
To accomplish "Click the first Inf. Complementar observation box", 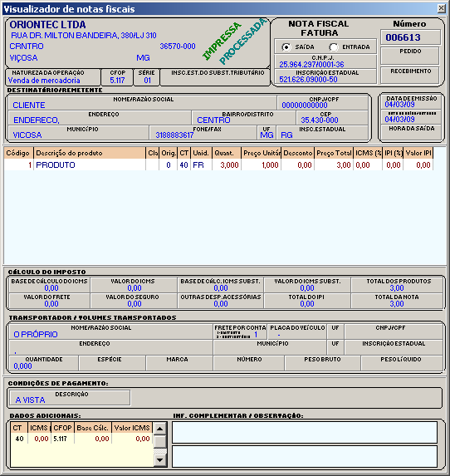I will (x=305, y=432).
